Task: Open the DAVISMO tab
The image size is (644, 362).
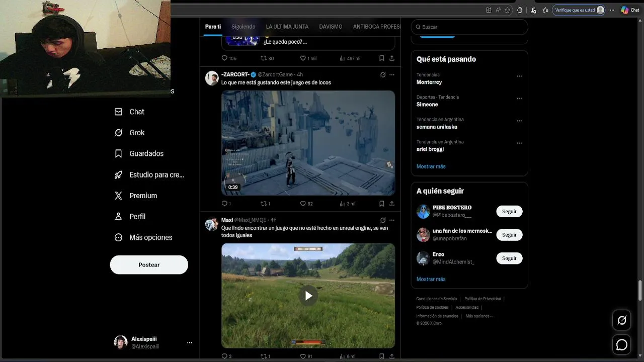Action: pos(331,27)
